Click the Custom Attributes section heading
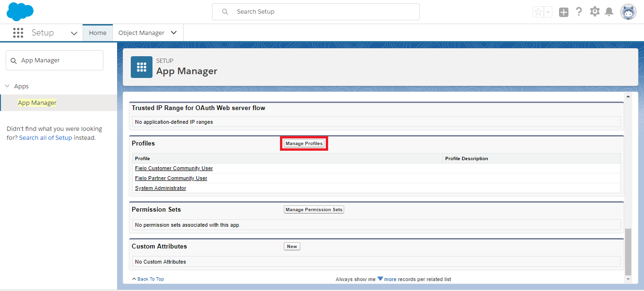Image resolution: width=644 pixels, height=291 pixels. (x=159, y=246)
